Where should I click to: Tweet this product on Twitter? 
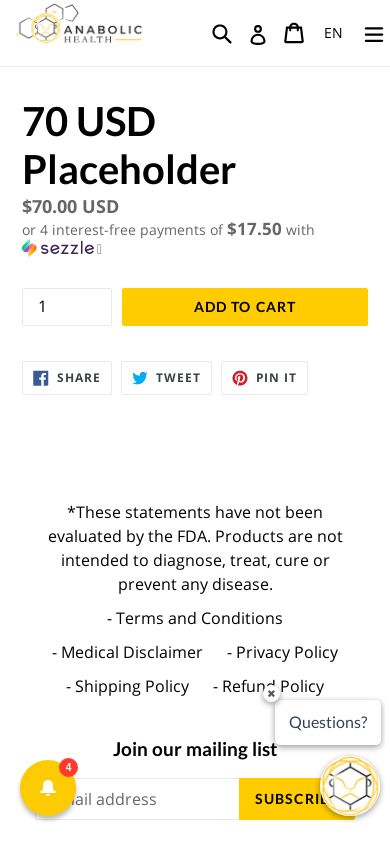tap(166, 378)
